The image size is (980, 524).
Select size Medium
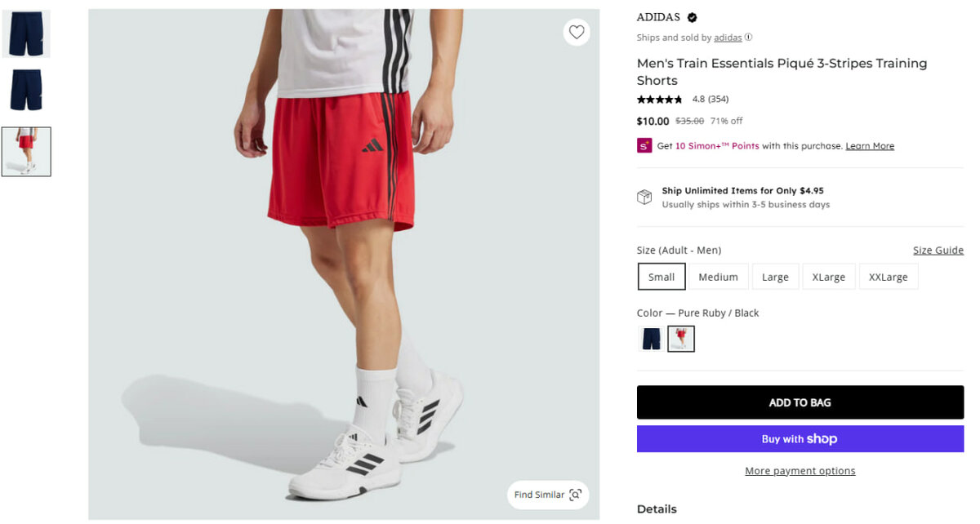718,277
